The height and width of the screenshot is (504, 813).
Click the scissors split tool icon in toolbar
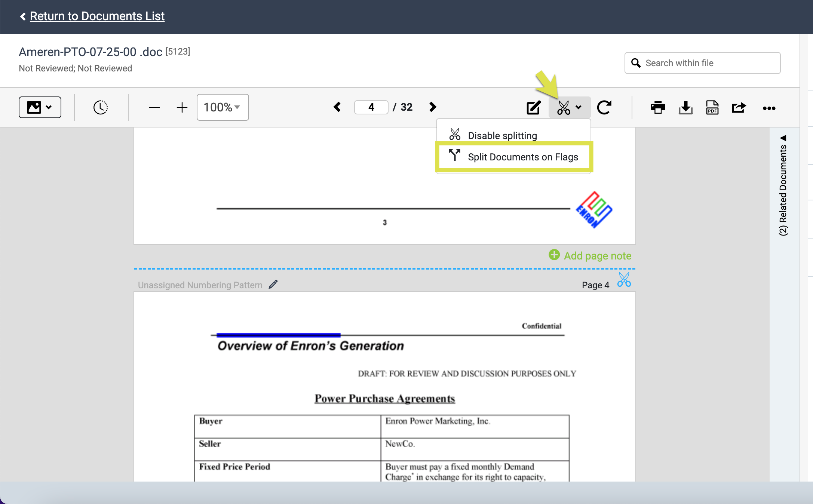(564, 108)
